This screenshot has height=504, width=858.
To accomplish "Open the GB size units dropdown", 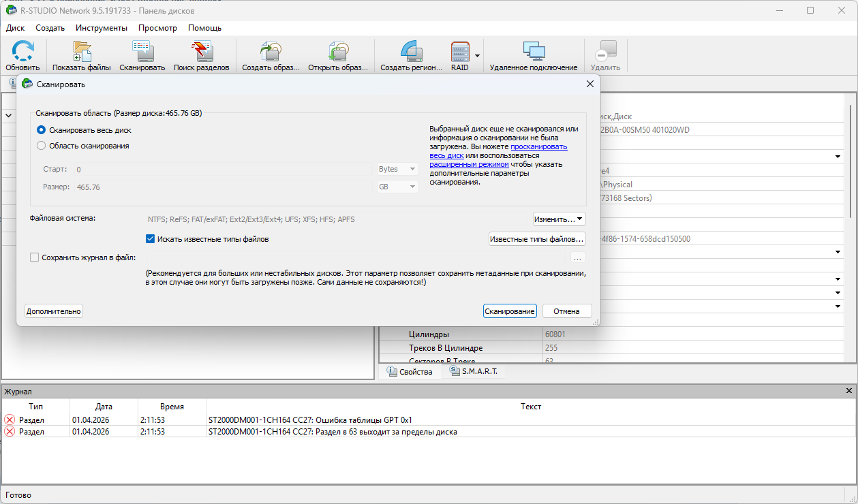I will pos(398,187).
